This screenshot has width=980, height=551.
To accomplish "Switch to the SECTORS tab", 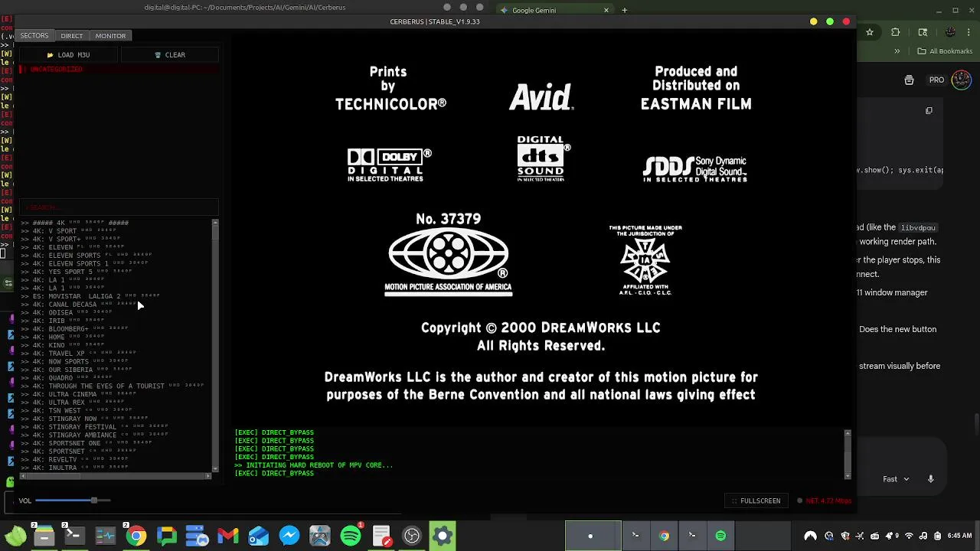I will [34, 36].
